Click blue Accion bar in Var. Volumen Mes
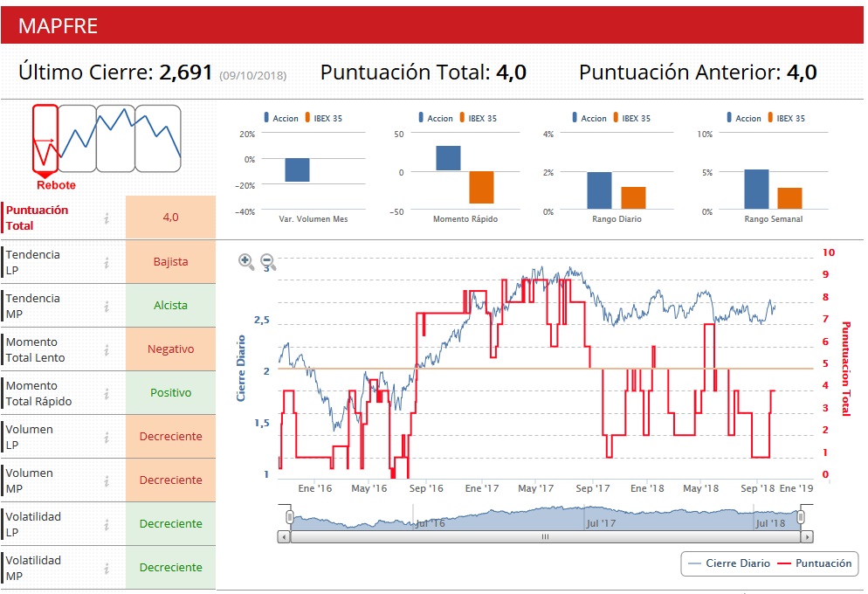The image size is (868, 594). click(297, 170)
